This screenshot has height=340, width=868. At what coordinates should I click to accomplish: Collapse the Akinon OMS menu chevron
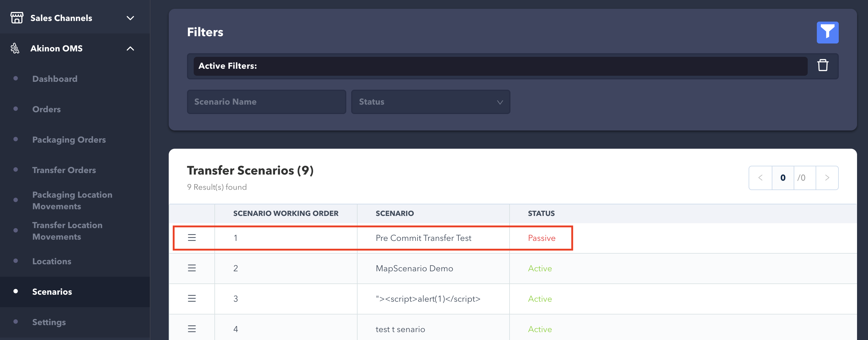130,49
